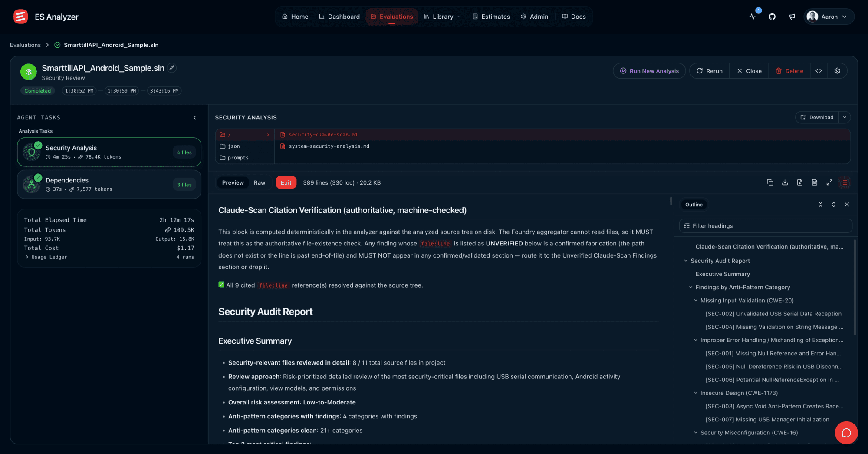The width and height of the screenshot is (868, 454).
Task: Click the Dependencies tree icon
Action: click(x=32, y=184)
